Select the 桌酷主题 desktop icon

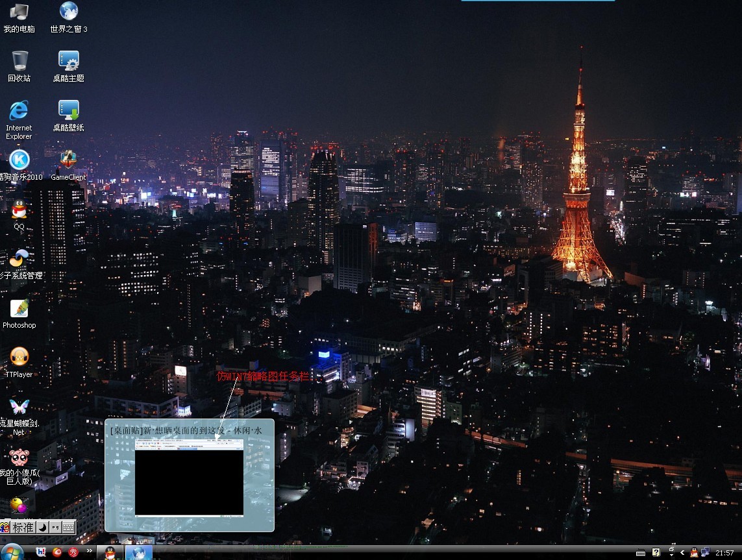(x=69, y=67)
